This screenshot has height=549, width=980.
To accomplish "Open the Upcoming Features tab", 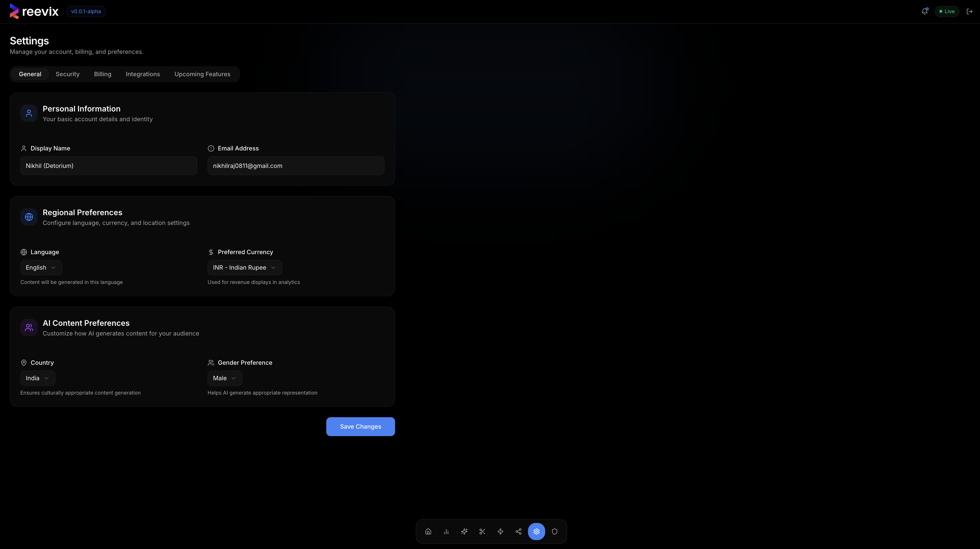I will (x=202, y=74).
